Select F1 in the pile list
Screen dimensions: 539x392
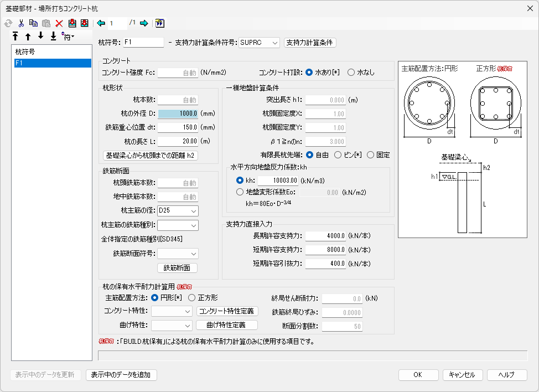(53, 63)
